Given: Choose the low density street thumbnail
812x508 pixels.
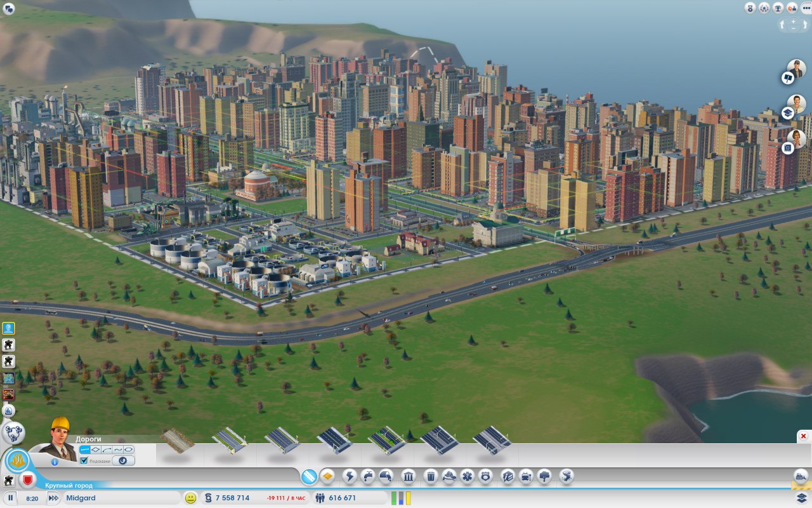Looking at the screenshot, I should click(x=229, y=440).
